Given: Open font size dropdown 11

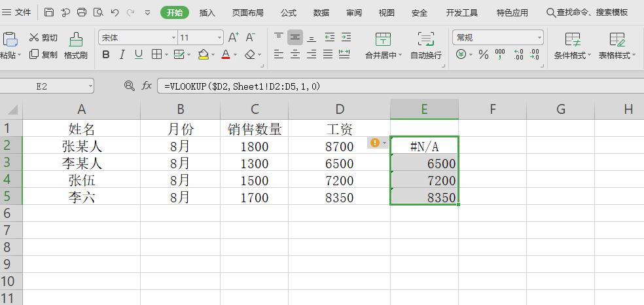Looking at the screenshot, I should [x=219, y=38].
